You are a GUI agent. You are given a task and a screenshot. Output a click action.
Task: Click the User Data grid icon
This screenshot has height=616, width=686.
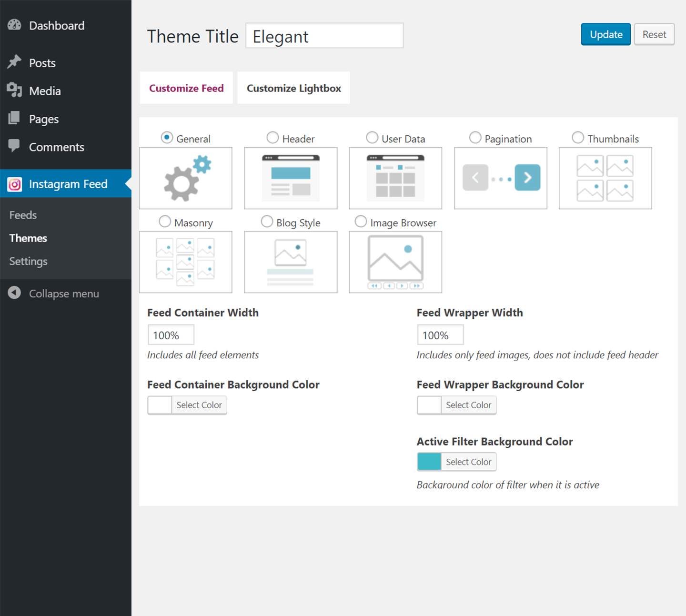[x=395, y=178]
